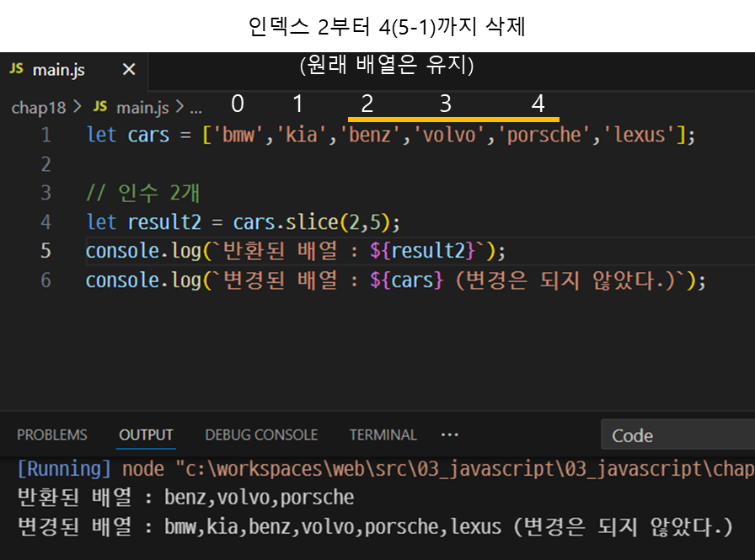Screen dimensions: 755x560
Task: Click line number 4 in the gutter
Action: pyautogui.click(x=46, y=222)
